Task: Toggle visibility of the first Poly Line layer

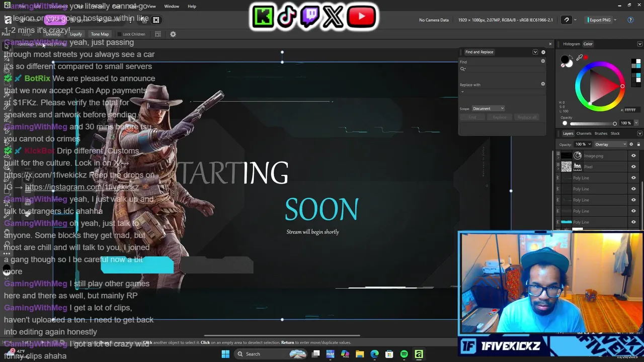Action: (633, 178)
